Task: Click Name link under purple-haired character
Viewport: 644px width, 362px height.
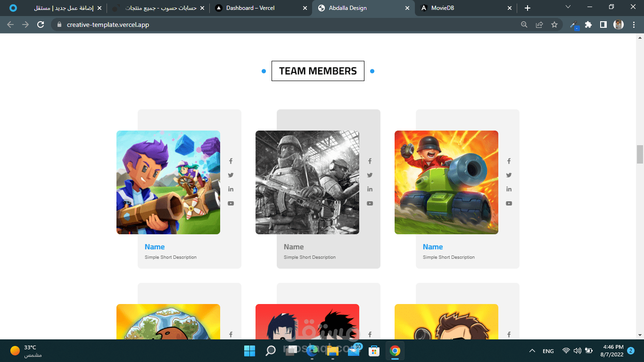Action: tap(155, 247)
